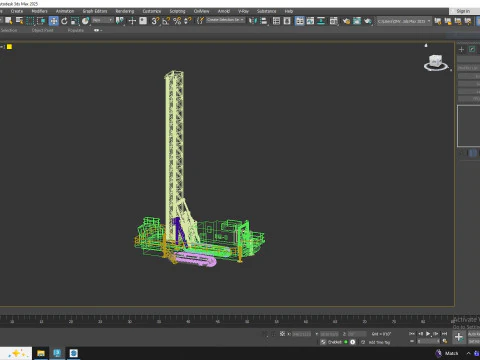
Task: Open Create menu
Action: tap(17, 11)
